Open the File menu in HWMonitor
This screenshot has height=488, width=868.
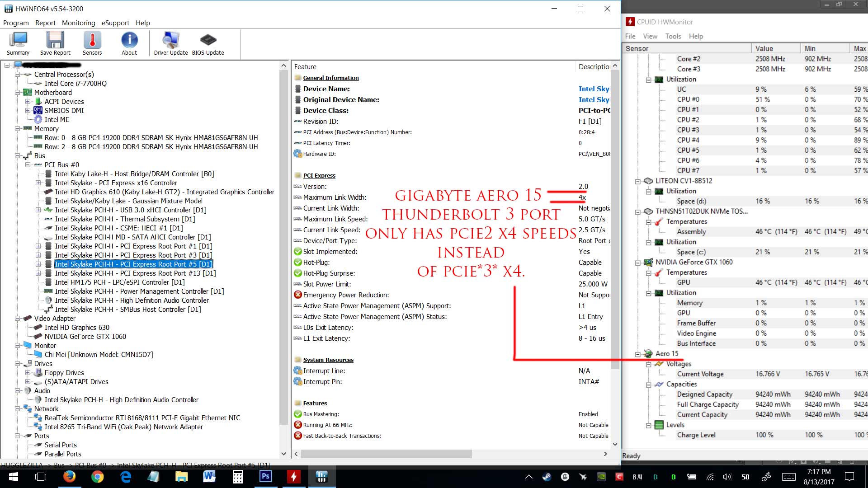pyautogui.click(x=630, y=36)
